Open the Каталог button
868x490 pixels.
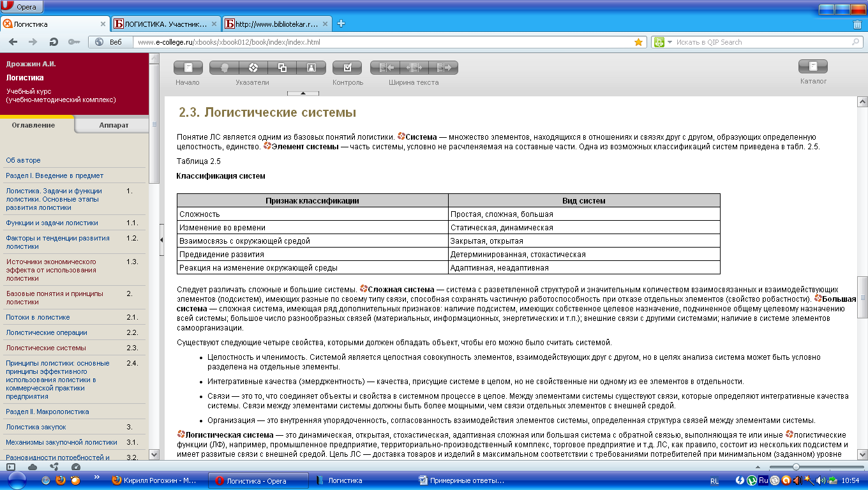[813, 66]
